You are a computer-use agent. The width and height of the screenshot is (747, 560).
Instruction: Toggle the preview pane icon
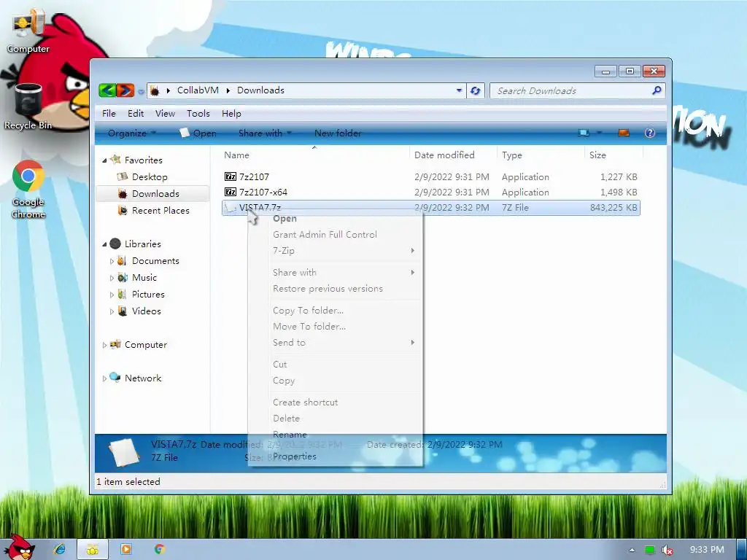pyautogui.click(x=624, y=133)
